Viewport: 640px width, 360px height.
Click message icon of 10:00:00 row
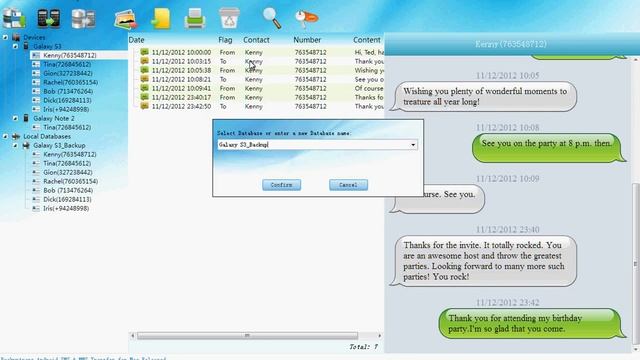(x=144, y=52)
